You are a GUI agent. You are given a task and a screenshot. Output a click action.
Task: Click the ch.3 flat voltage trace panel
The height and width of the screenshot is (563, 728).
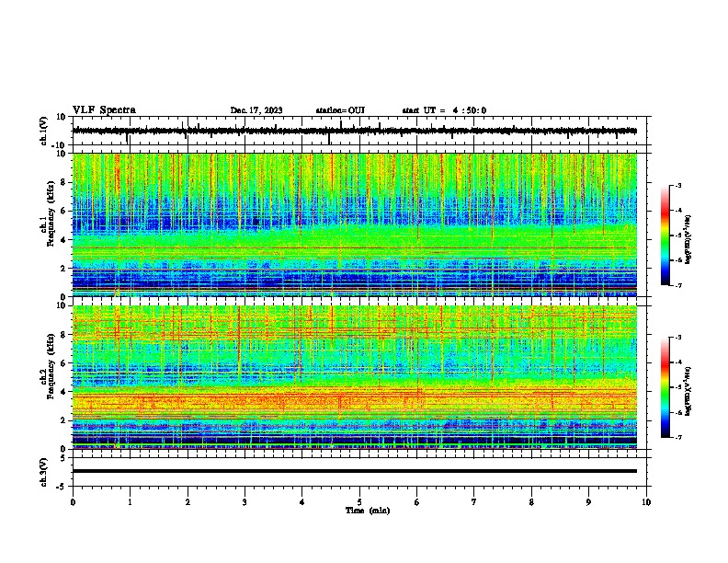point(361,472)
